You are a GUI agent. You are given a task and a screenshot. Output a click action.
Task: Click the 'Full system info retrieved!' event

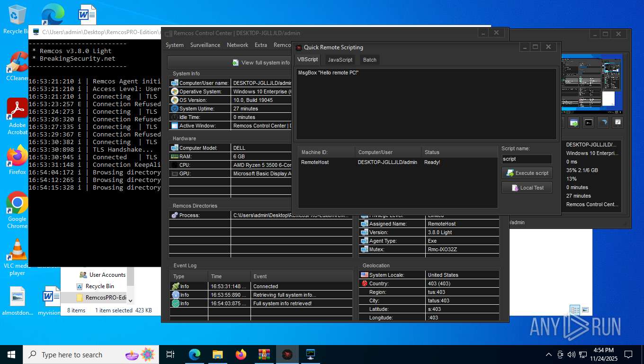pyautogui.click(x=283, y=303)
